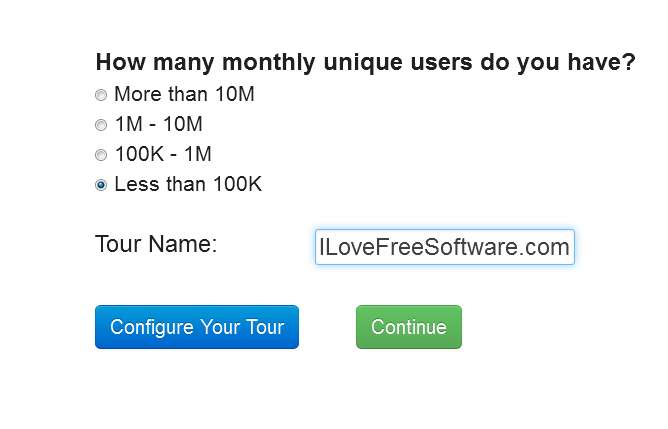This screenshot has width=668, height=429.
Task: Place cursor at end of ILoveFreeSoftware.com text
Action: [570, 247]
